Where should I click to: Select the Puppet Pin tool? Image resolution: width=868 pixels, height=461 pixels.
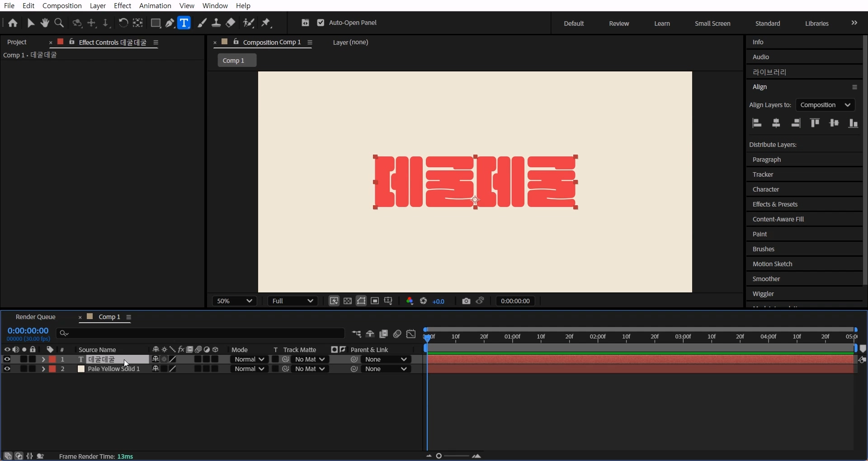[x=267, y=23]
